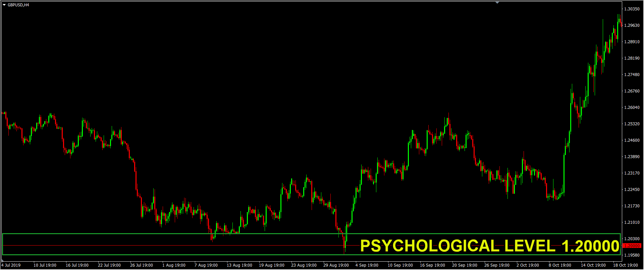Click the 1.20300 price axis label
Image resolution: width=644 pixels, height=270 pixels.
coord(632,239)
